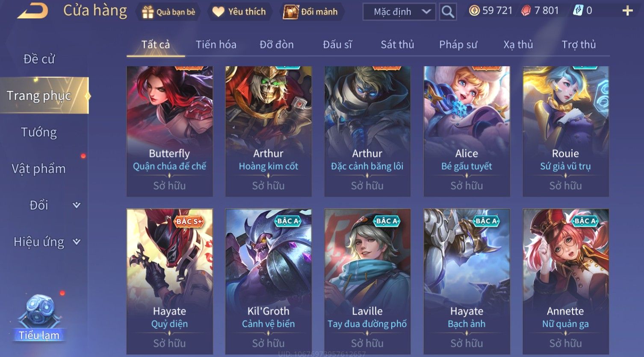644x357 pixels.
Task: Go back using the golden arrow icon
Action: [32, 11]
